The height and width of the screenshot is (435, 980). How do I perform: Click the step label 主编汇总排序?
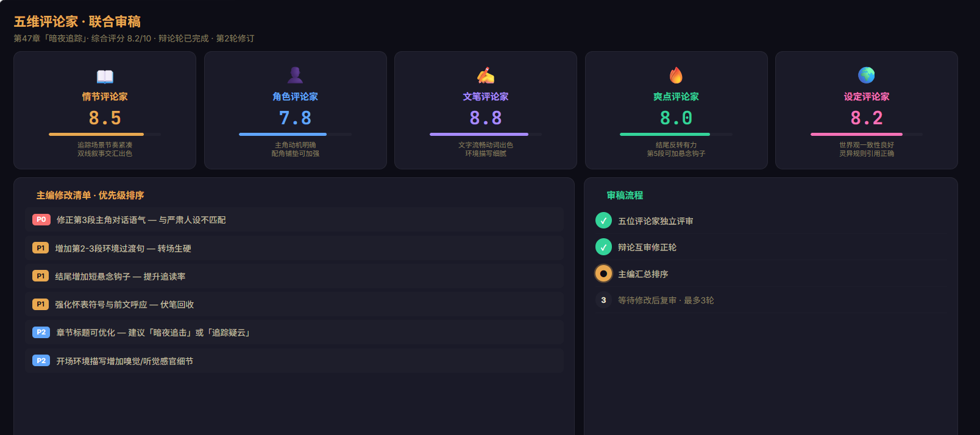tap(643, 274)
